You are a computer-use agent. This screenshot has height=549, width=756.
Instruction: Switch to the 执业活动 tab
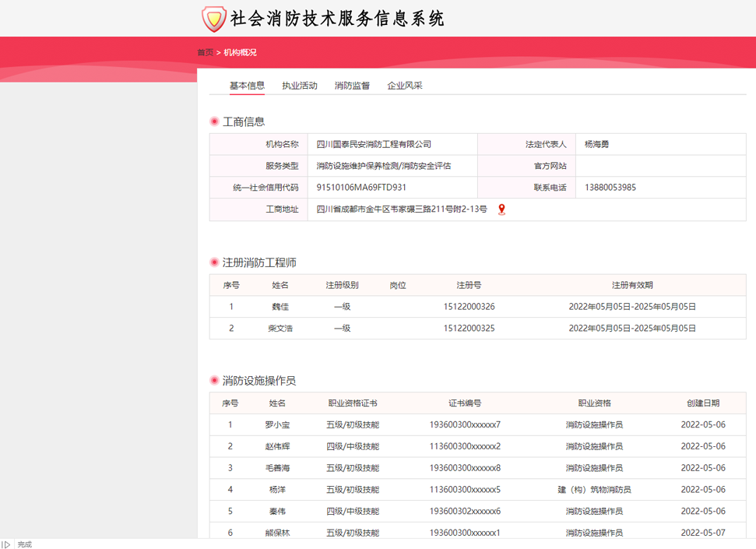tap(300, 86)
